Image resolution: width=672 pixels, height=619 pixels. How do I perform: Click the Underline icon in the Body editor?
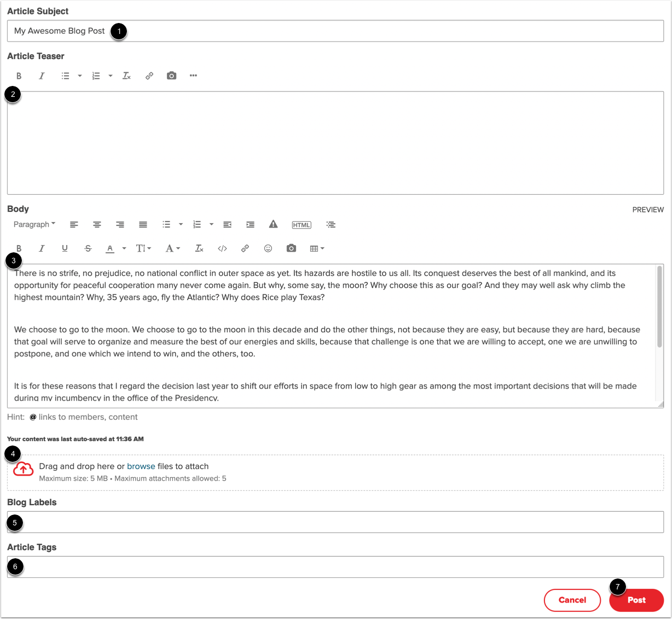point(65,248)
